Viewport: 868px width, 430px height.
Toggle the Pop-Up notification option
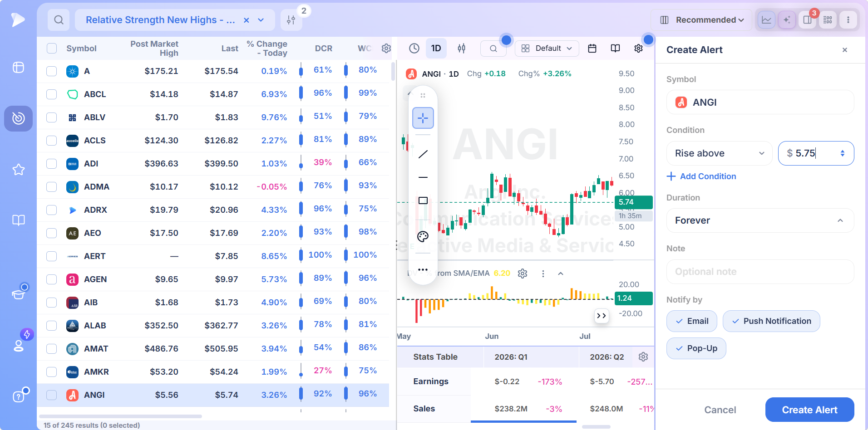pyautogui.click(x=696, y=348)
